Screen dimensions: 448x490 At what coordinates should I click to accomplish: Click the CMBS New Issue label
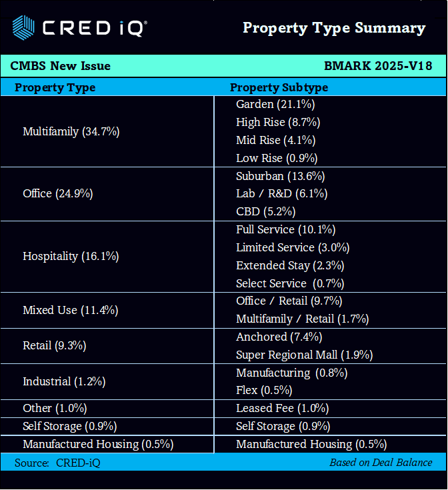tap(60, 66)
